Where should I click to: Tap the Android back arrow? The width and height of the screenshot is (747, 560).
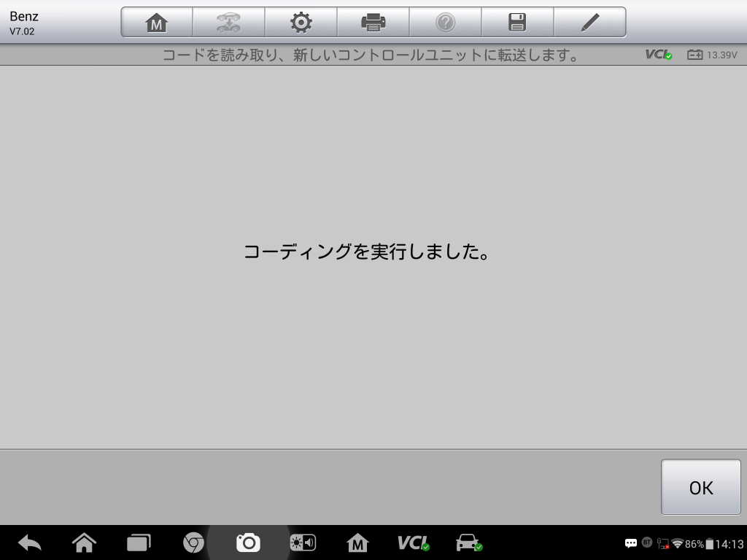tap(30, 542)
